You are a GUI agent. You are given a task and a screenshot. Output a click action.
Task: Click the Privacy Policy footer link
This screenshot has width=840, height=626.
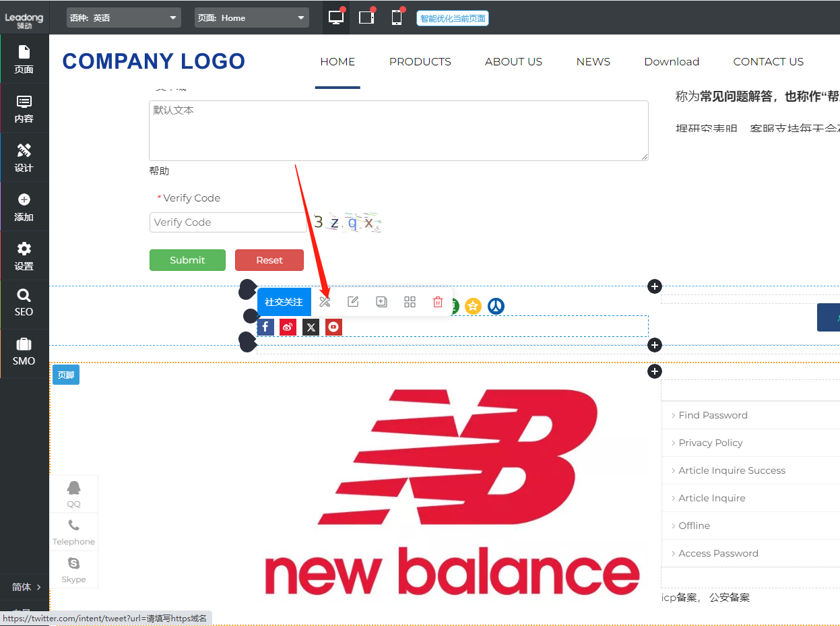tap(710, 443)
